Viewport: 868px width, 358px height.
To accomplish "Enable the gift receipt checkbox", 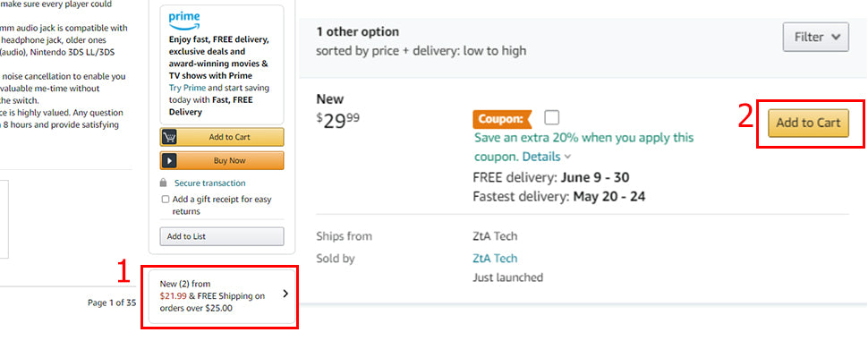I will click(165, 200).
